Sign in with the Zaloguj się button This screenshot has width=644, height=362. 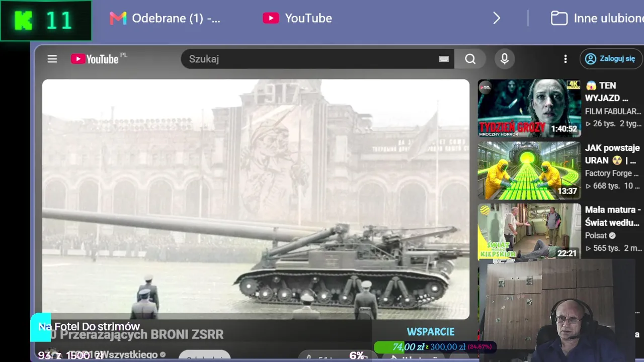611,59
